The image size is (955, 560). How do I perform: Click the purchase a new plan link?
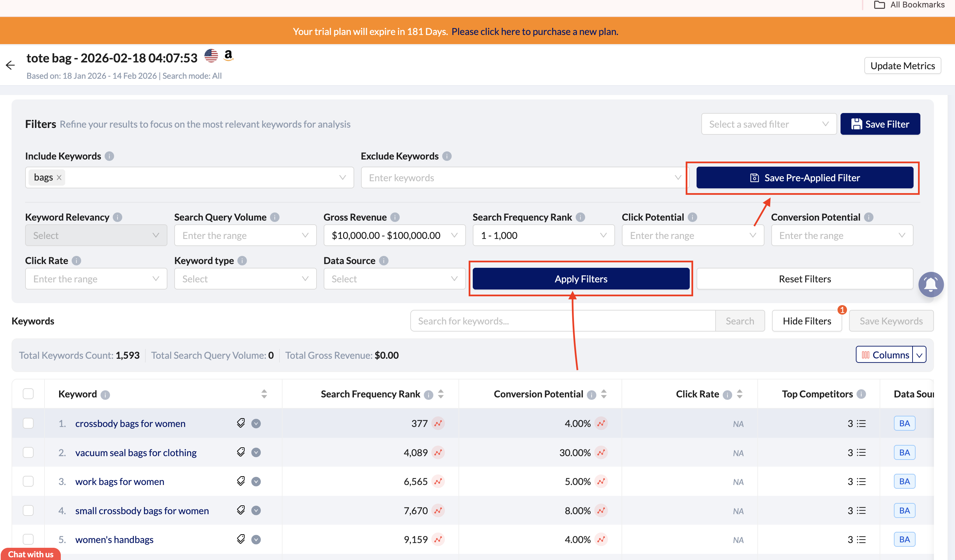click(534, 32)
